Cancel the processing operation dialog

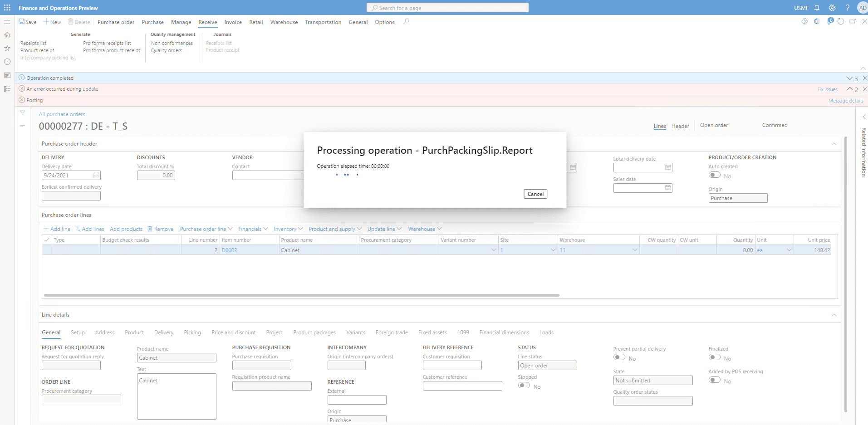(535, 194)
